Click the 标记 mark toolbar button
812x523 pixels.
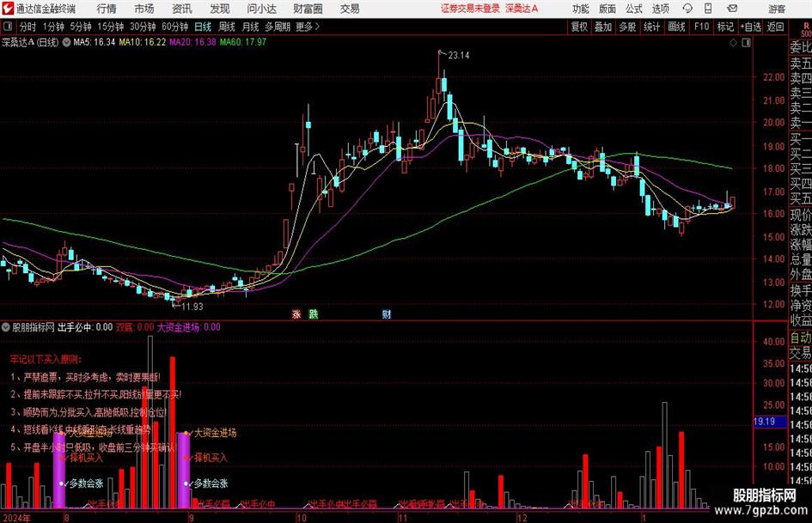coord(725,27)
